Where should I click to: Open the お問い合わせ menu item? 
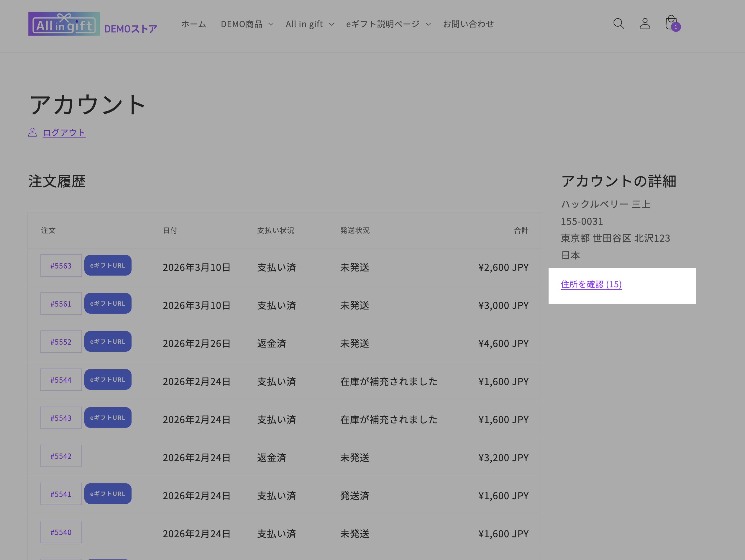tap(468, 24)
